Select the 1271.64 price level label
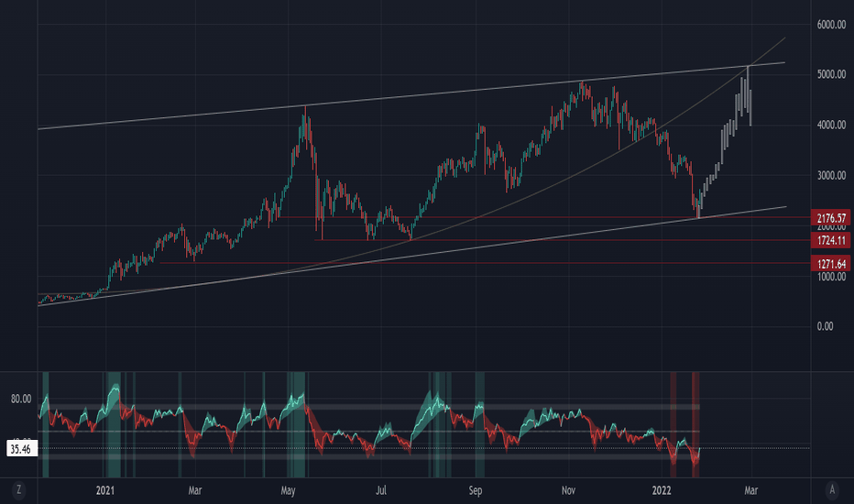Image resolution: width=854 pixels, height=504 pixels. 830,264
